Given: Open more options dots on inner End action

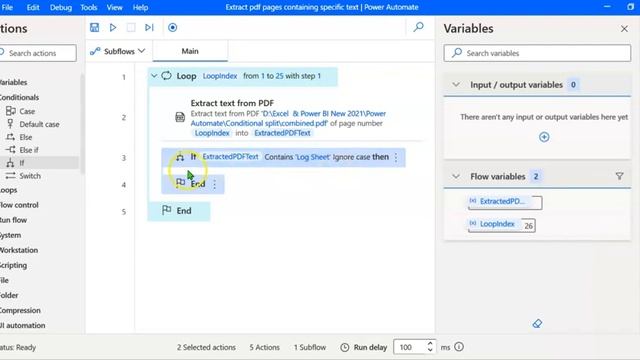Looking at the screenshot, I should (x=215, y=184).
